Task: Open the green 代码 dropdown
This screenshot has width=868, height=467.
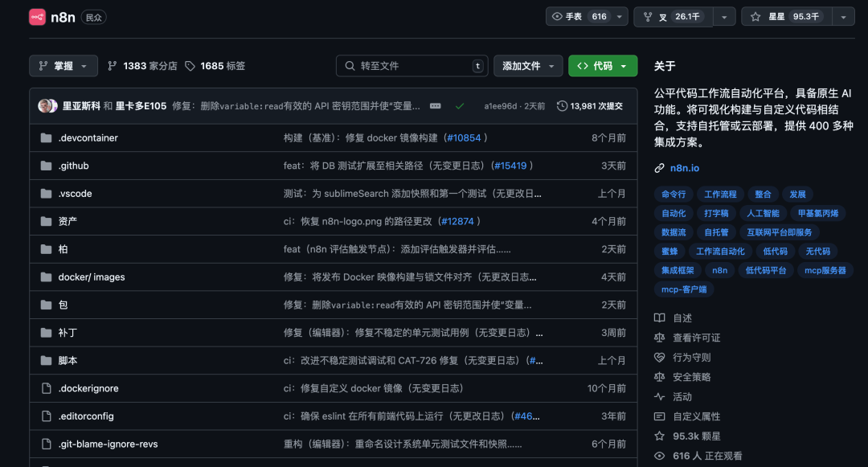Action: [x=603, y=66]
